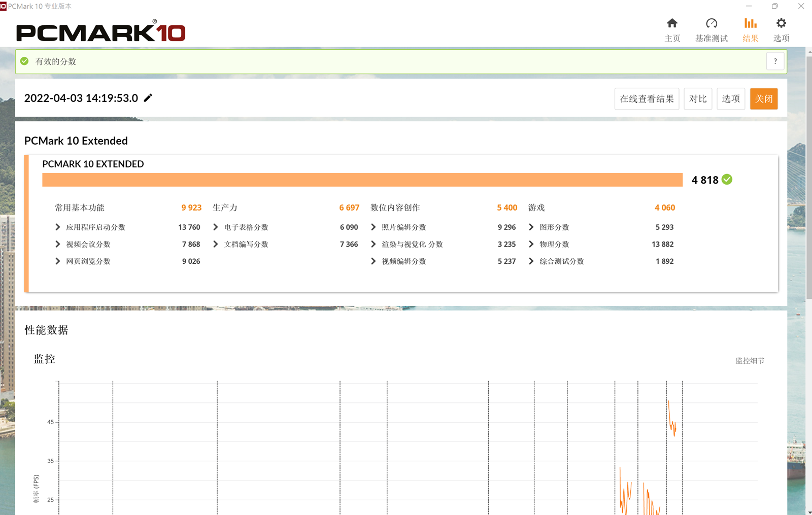Open the Benchmarks gauge icon
Screen dimensions: 812x515
[x=711, y=24]
